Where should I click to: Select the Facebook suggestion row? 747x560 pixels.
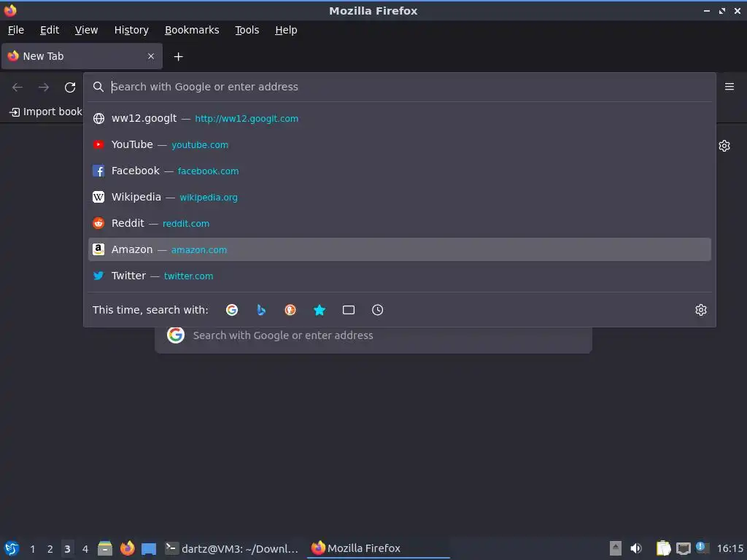[x=400, y=171]
